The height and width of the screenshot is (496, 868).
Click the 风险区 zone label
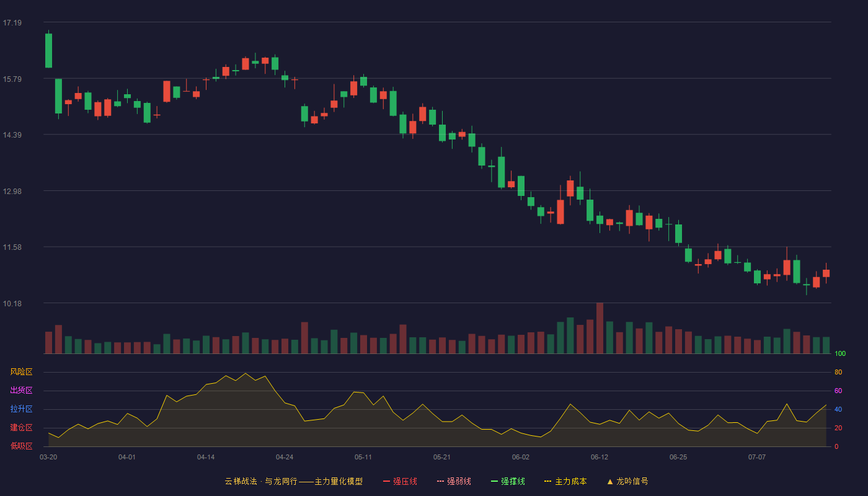[x=21, y=372]
